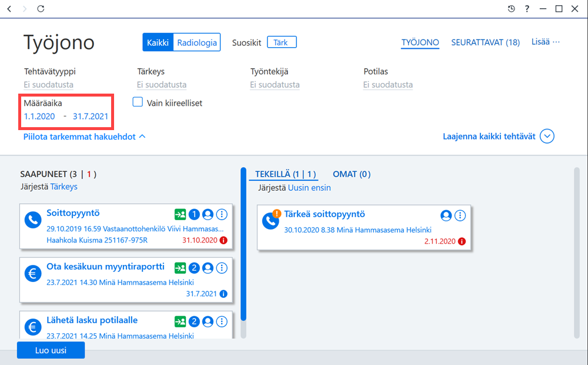Screen dimensions: 588x365
Task: Open the Soittopyyntö task title
Action: point(73,213)
